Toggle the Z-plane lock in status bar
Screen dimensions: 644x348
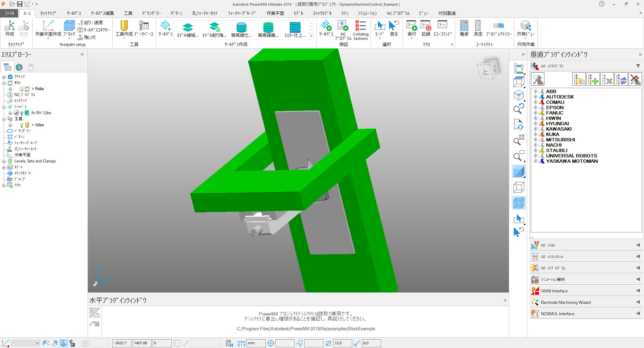[63, 343]
